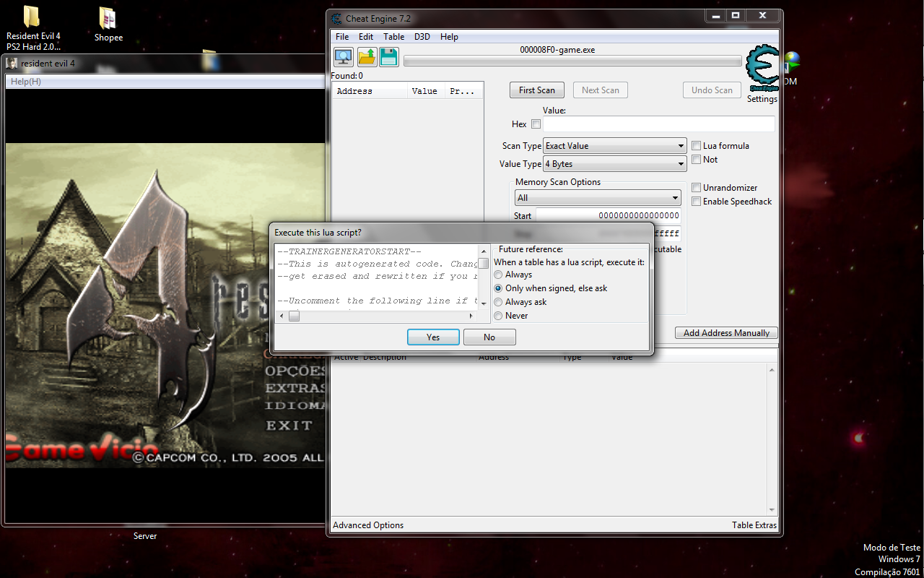Viewport: 924px width, 578px height.
Task: Click Cheat Engine title bar icon
Action: click(337, 19)
